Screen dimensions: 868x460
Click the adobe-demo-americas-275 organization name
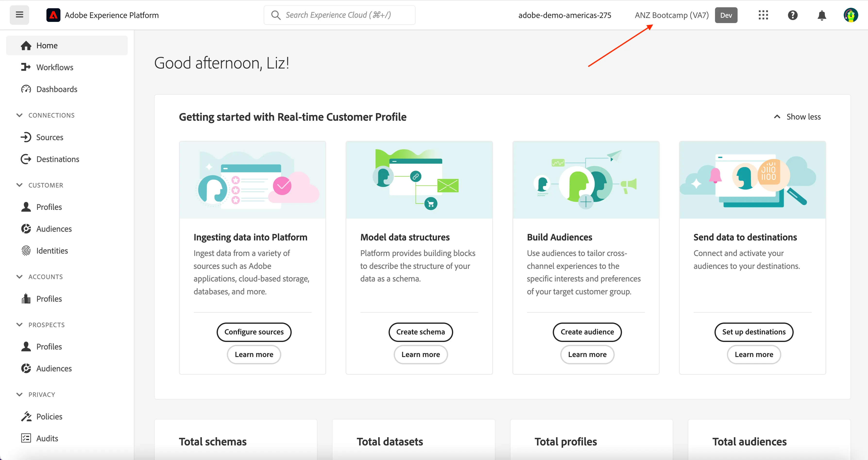click(x=564, y=15)
